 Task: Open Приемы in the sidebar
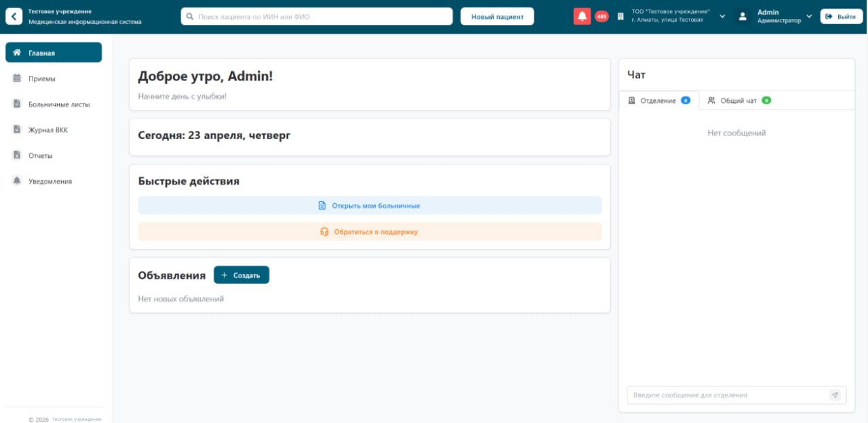point(42,79)
